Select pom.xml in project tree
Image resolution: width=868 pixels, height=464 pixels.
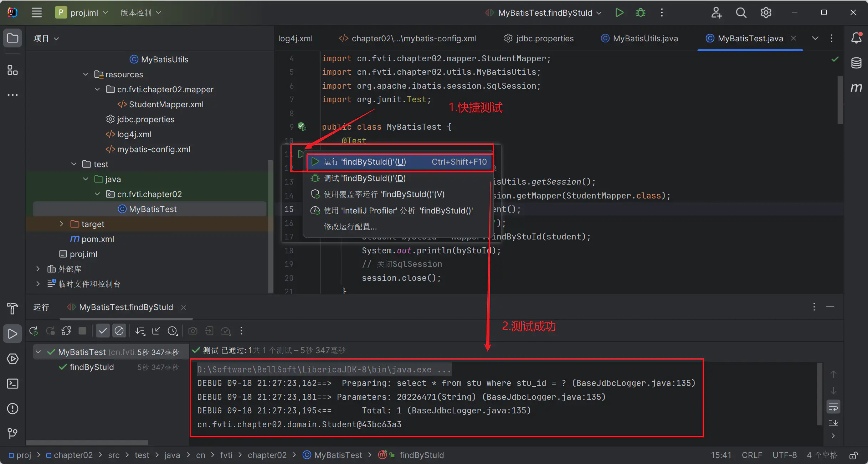[92, 239]
